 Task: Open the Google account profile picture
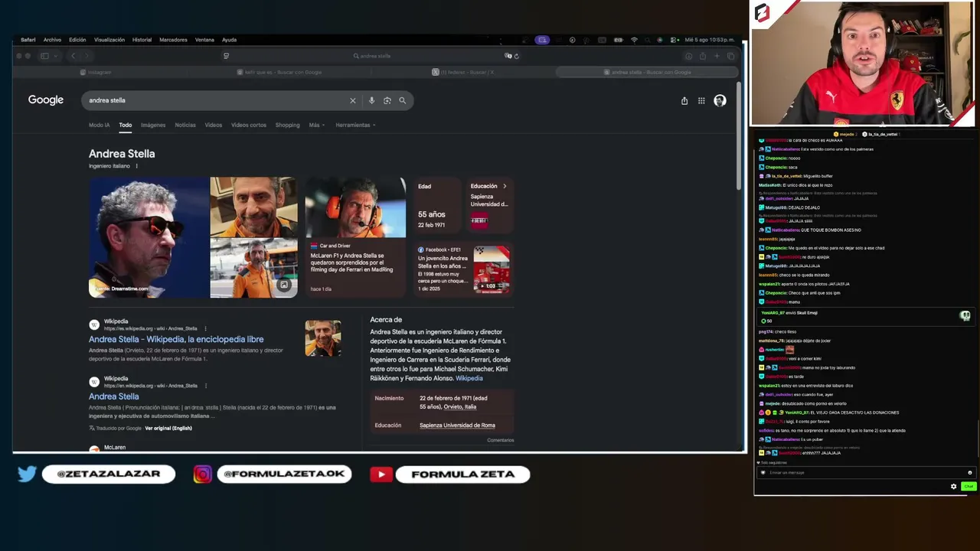(x=720, y=100)
